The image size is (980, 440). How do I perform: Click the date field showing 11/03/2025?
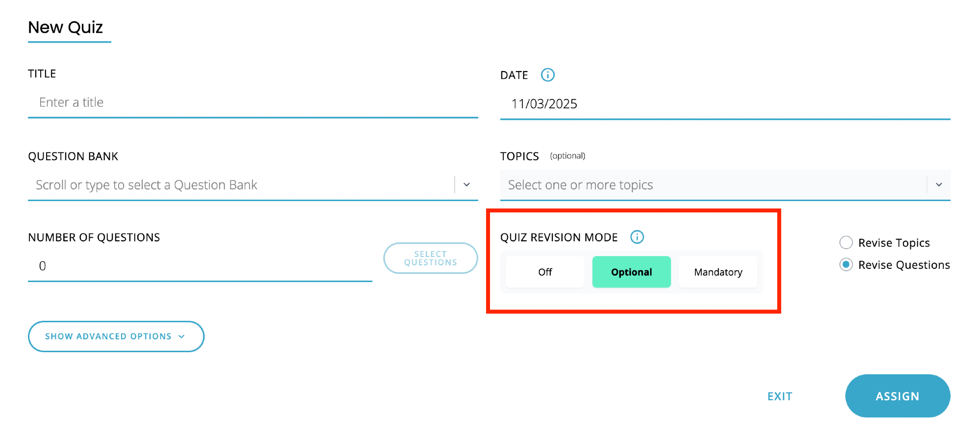pyautogui.click(x=724, y=104)
